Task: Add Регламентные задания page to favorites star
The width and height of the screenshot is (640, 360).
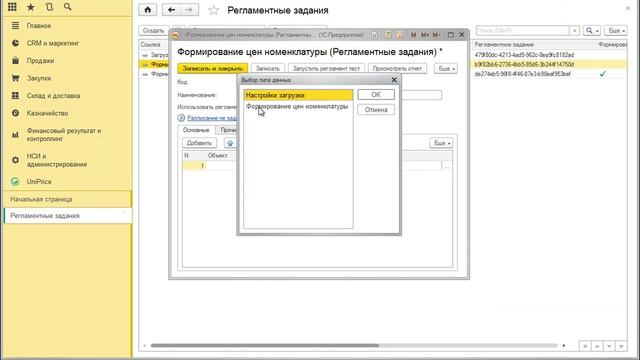Action: click(x=213, y=10)
